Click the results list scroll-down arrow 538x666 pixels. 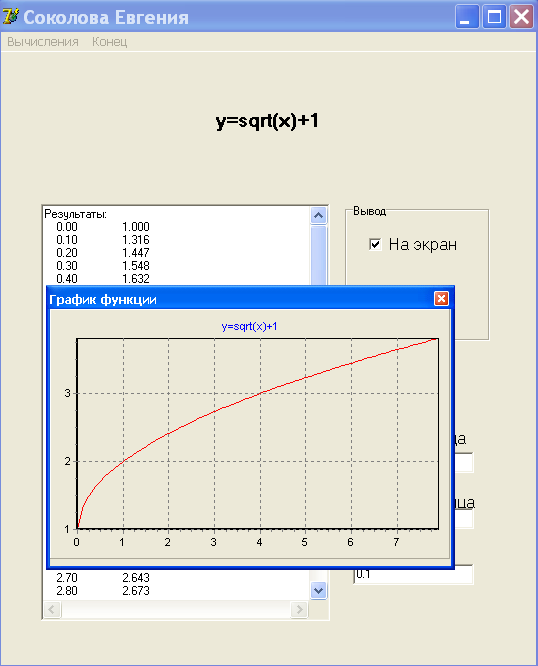tap(318, 590)
